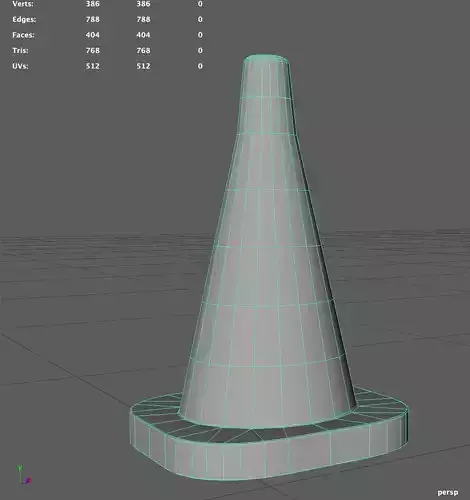Click the "Faces:" label in the poly count HUD
The image size is (470, 500).
coord(23,35)
